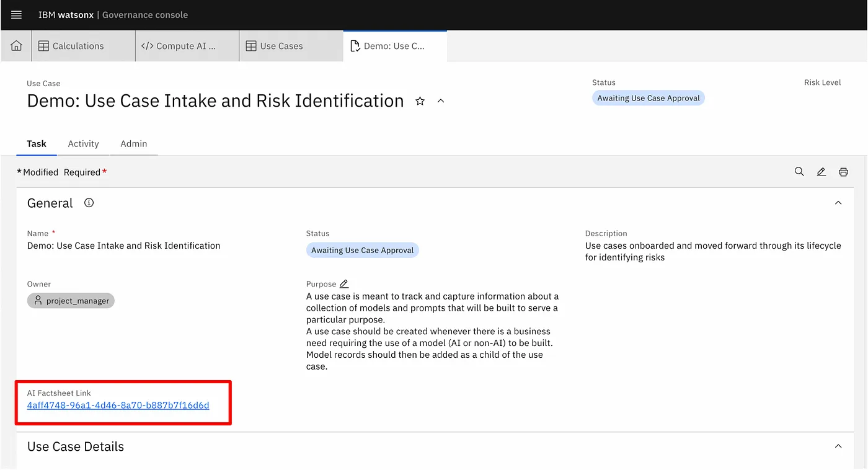Click the Awaiting Use Case Approval header badge

pyautogui.click(x=648, y=98)
